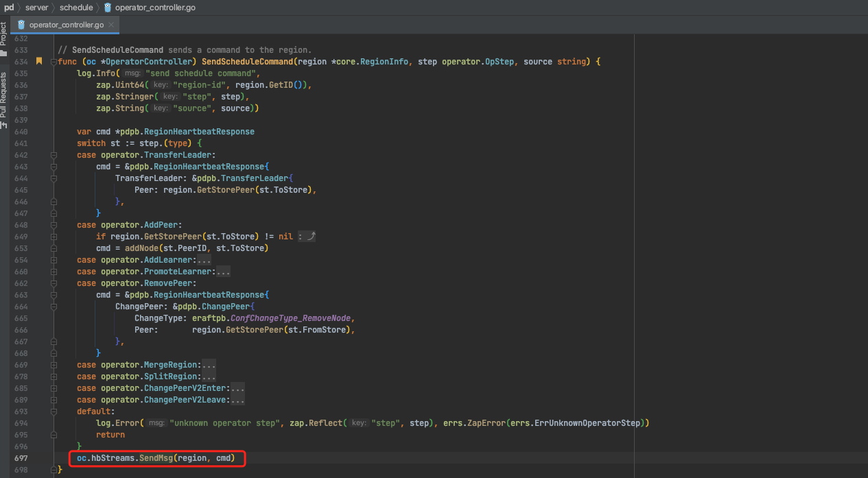
Task: Expand the SplitRegion folded code ellipsis
Action: 209,377
